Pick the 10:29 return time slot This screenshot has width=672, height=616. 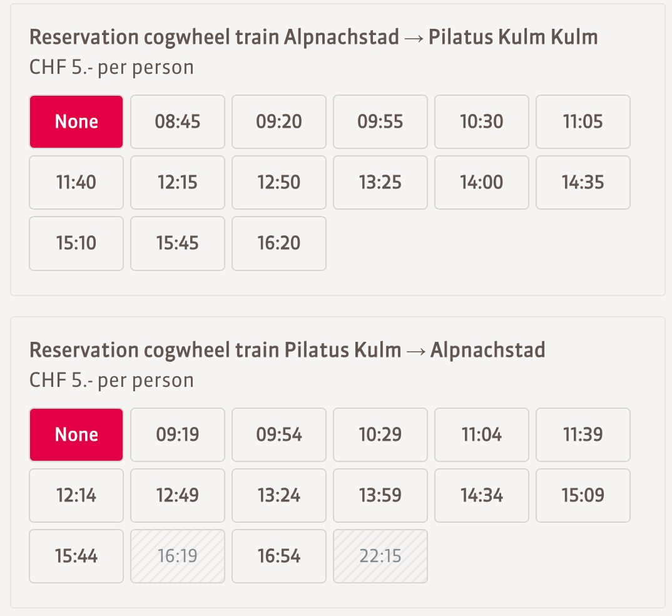tap(380, 434)
